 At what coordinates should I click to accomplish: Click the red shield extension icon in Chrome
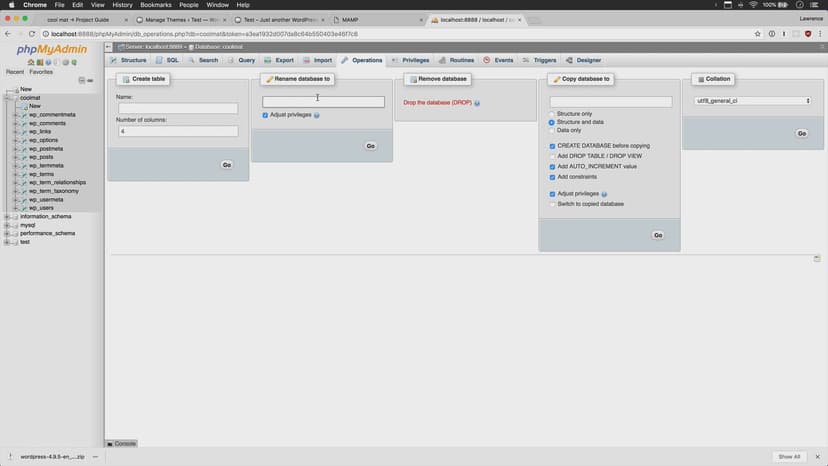808,33
